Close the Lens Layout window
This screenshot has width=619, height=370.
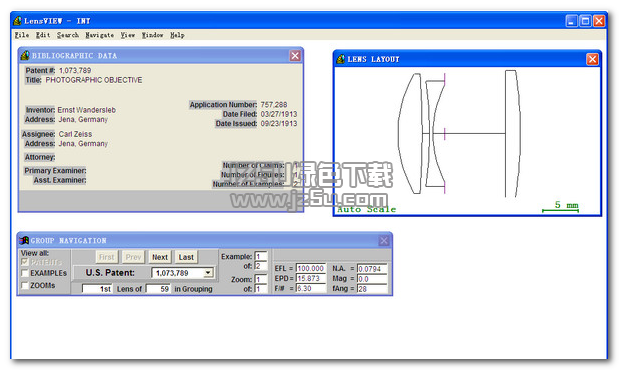[x=592, y=59]
